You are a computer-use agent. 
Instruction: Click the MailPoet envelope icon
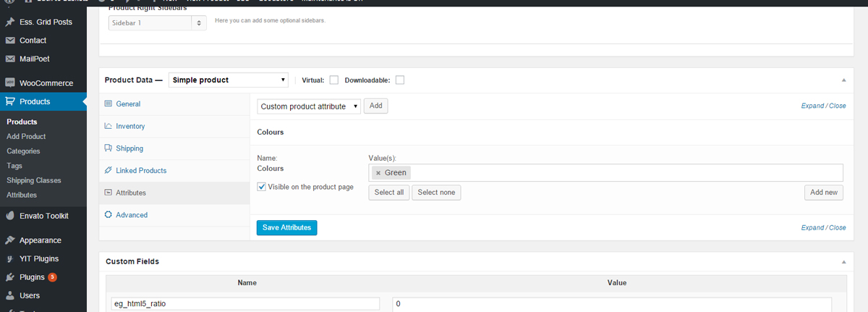point(10,59)
